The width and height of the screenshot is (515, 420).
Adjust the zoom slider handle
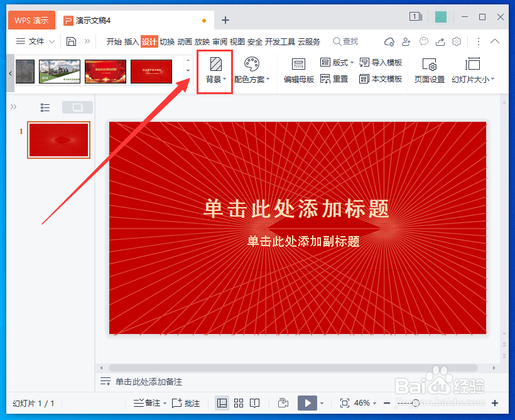tap(416, 403)
